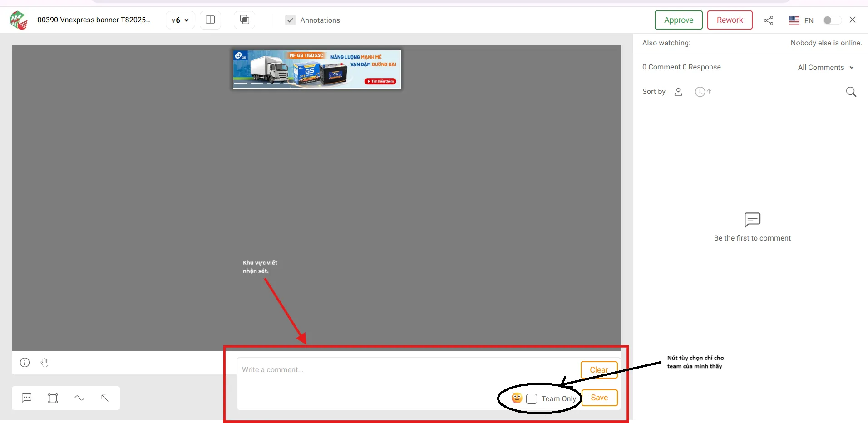Select the arrow annotation tool
868x423 pixels.
tap(105, 398)
